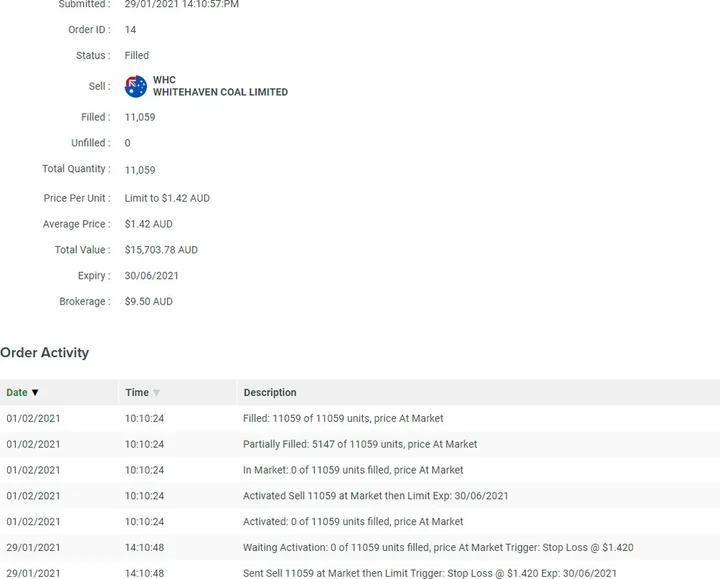Image resolution: width=720 pixels, height=579 pixels.
Task: Click the Total Value amount $15,703.78 AUD
Action: tap(161, 250)
